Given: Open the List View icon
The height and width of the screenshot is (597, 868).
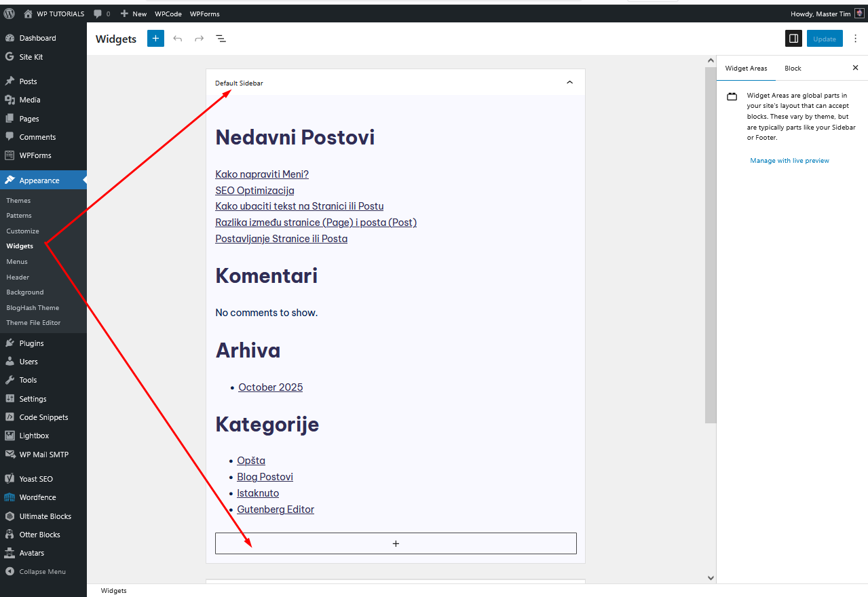Looking at the screenshot, I should coord(221,39).
